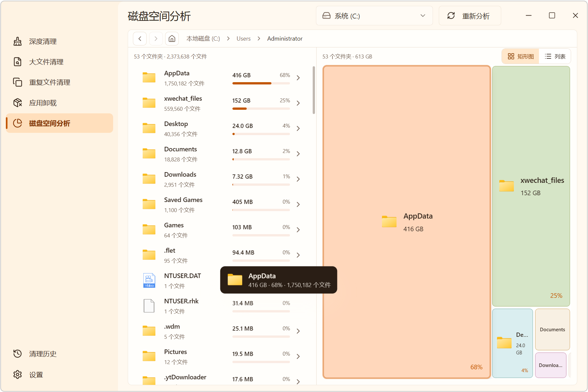Image resolution: width=588 pixels, height=392 pixels.
Task: Click the .wdm folder icon
Action: tap(149, 331)
